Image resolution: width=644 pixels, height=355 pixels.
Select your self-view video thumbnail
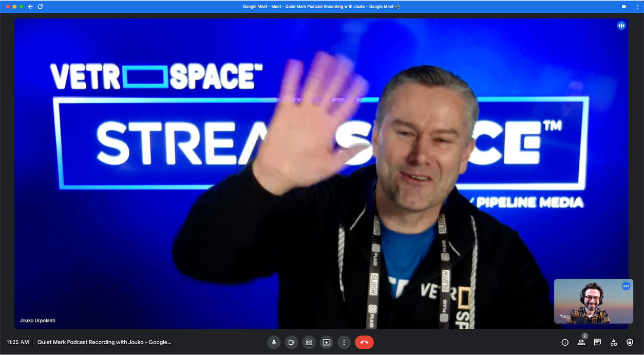click(594, 301)
